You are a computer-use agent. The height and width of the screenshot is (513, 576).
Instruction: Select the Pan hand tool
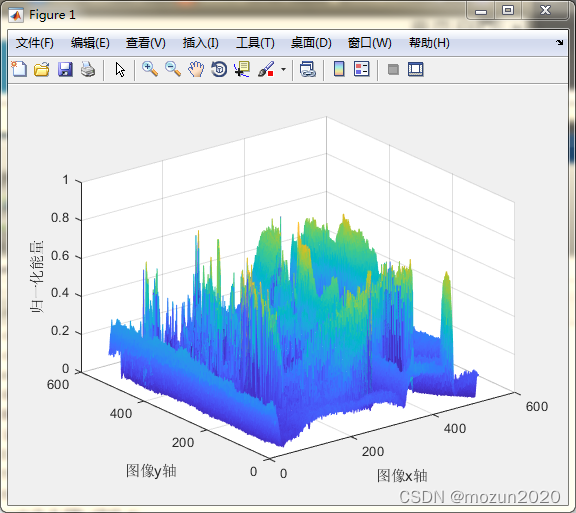click(196, 69)
